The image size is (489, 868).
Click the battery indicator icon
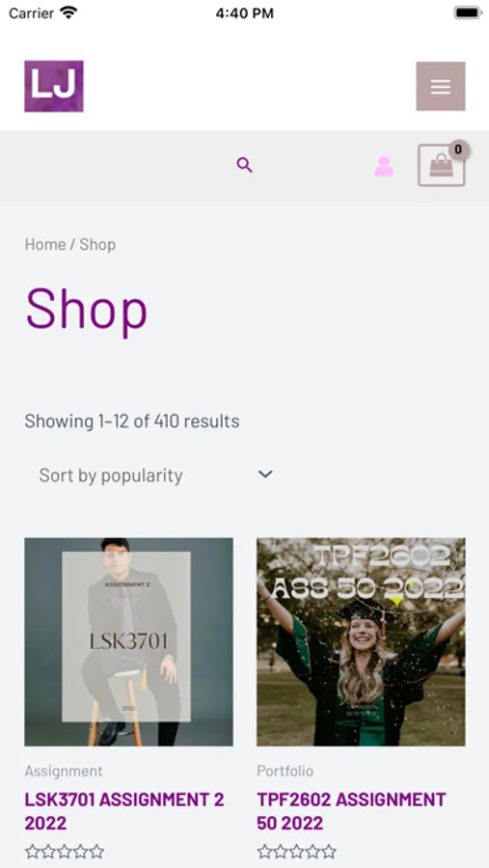pos(468,13)
